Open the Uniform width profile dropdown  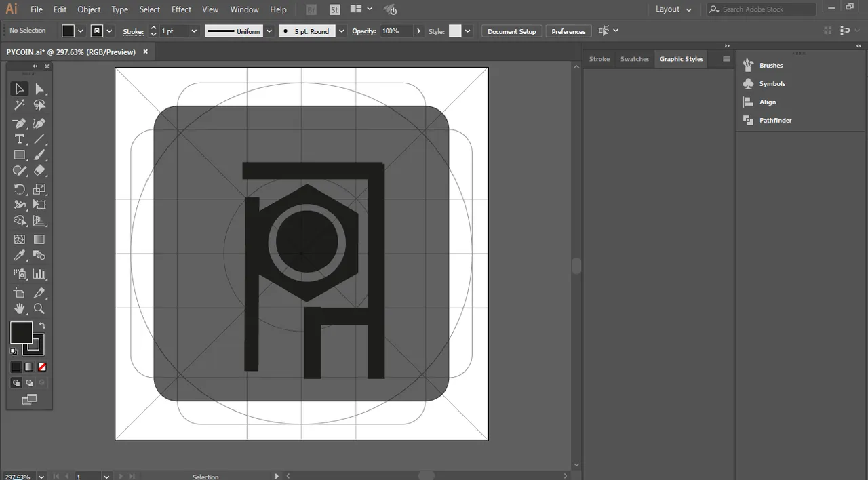pos(269,31)
